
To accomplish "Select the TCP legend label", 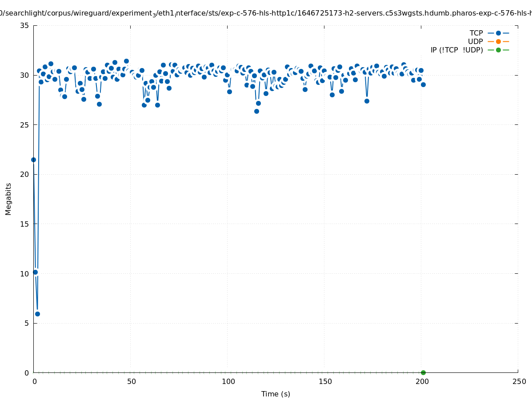I will (x=476, y=33).
